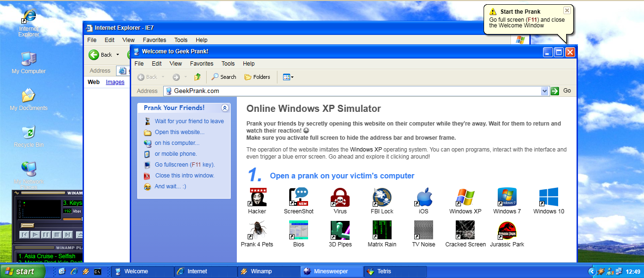Select the Internet Explorer desktop shortcut

(29, 23)
